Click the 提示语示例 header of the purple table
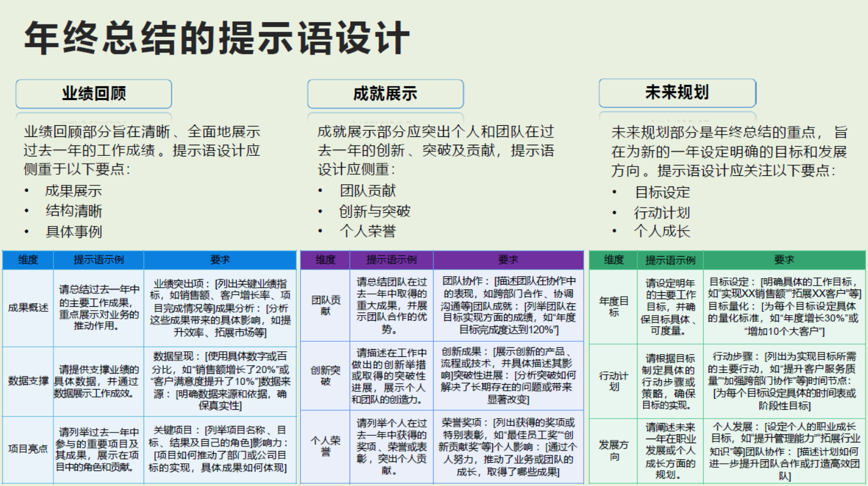This screenshot has width=868, height=486. tap(391, 260)
